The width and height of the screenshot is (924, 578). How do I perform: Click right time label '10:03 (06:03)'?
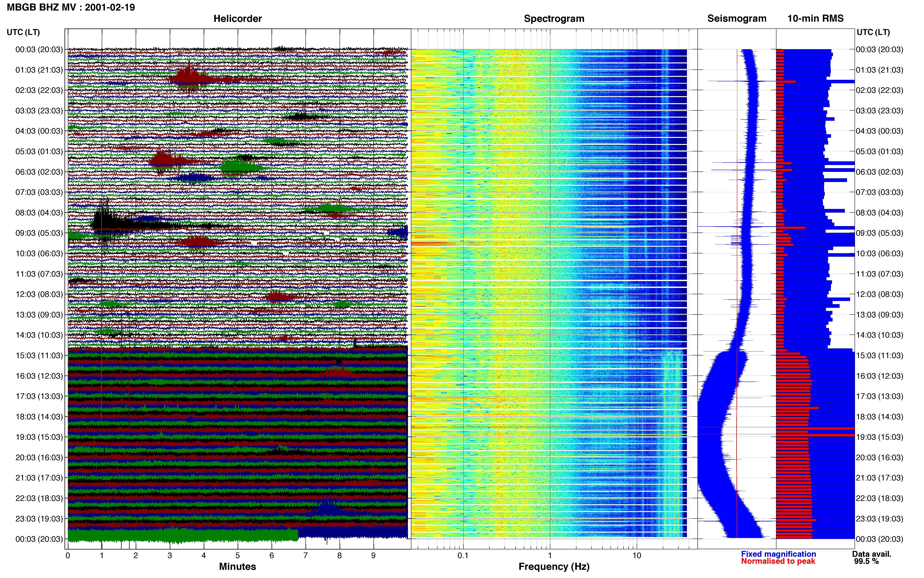pyautogui.click(x=880, y=253)
